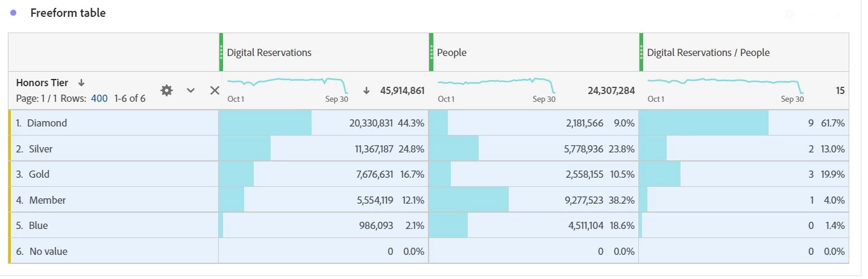
Task: Click the 24.8% percentage for Silver
Action: pyautogui.click(x=412, y=148)
